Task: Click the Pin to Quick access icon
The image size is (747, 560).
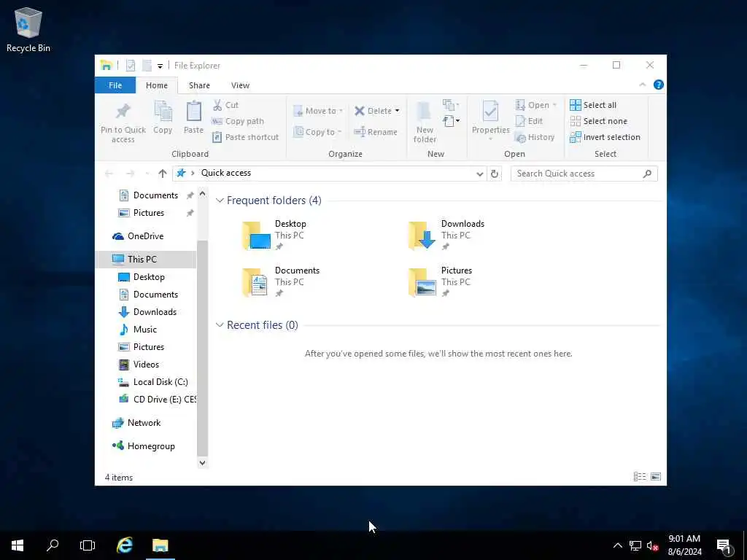Action: pyautogui.click(x=123, y=112)
